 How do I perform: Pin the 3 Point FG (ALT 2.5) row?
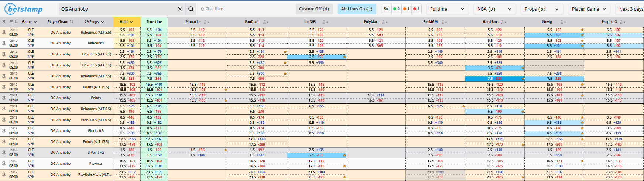click(x=4, y=54)
